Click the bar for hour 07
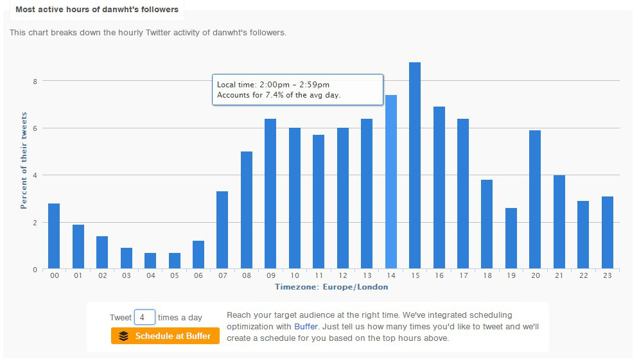Screen dimensions: 639x364 [x=222, y=230]
